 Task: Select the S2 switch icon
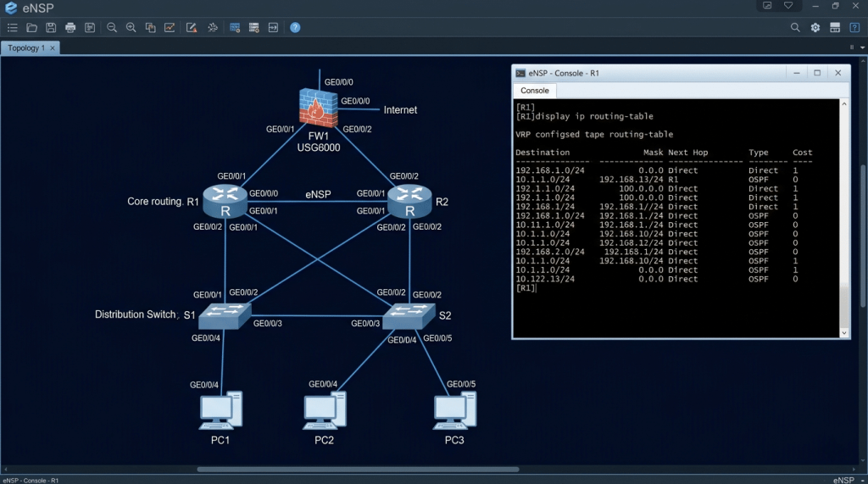[x=409, y=315]
